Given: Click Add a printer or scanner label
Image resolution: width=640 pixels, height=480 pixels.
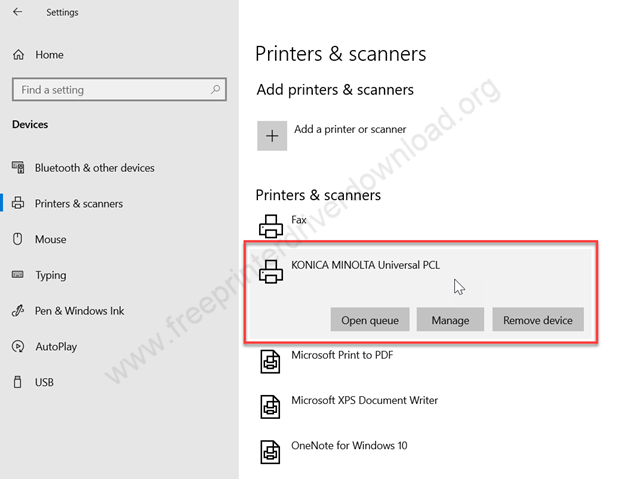Looking at the screenshot, I should tap(350, 129).
